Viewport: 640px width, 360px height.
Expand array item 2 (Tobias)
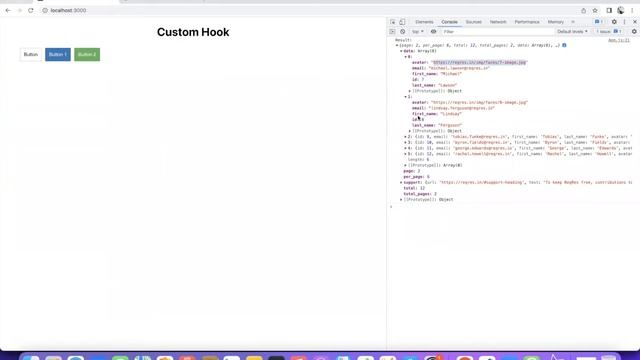click(x=406, y=137)
